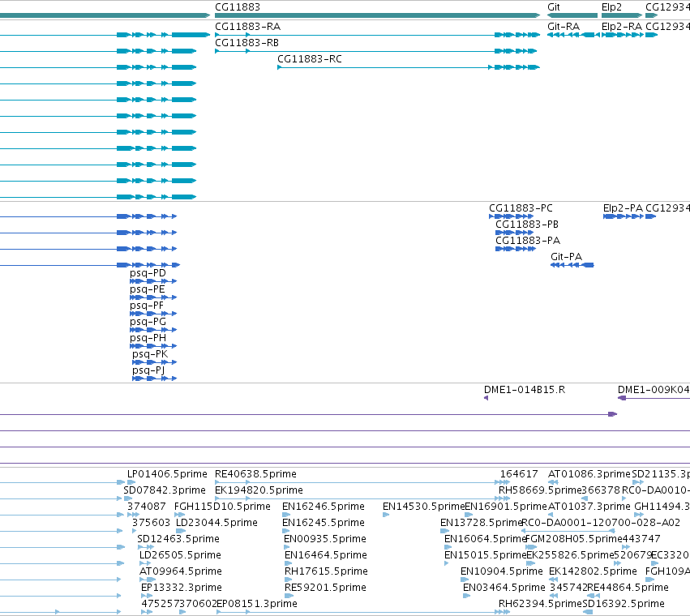The width and height of the screenshot is (690, 616).
Task: Select the CG11883-PA protein label
Action: click(528, 241)
